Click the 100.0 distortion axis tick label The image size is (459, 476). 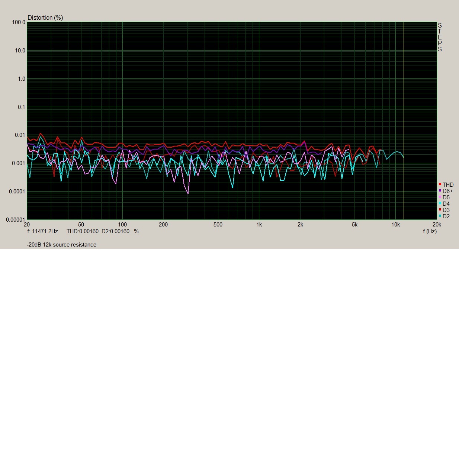[x=19, y=22]
